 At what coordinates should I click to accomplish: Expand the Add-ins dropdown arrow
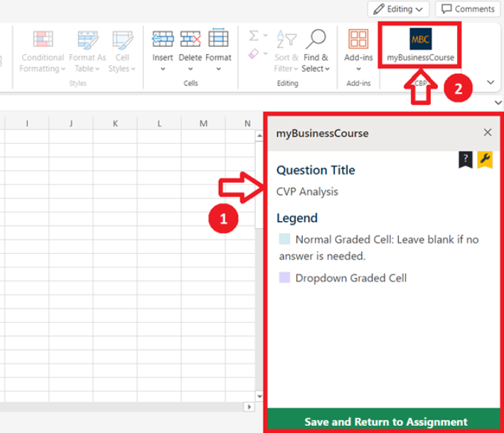[x=358, y=69]
